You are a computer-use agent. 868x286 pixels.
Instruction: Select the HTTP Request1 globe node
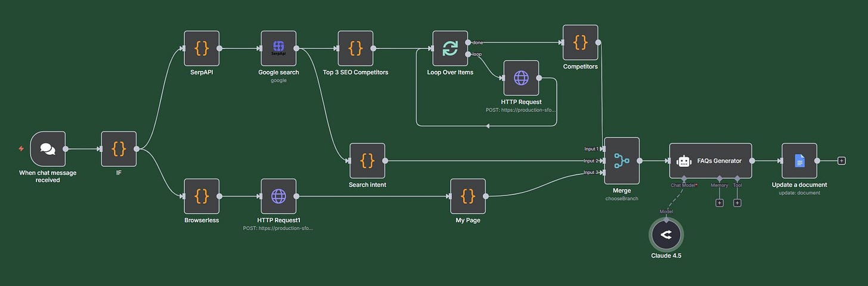[278, 196]
